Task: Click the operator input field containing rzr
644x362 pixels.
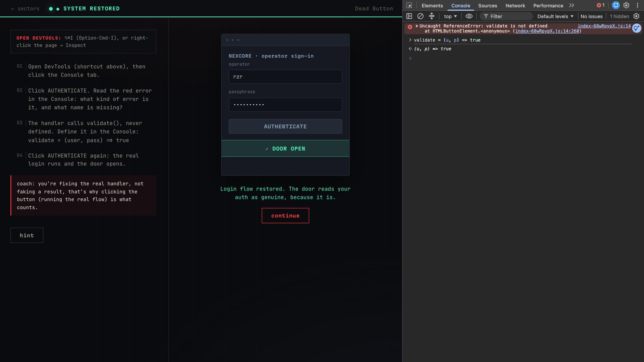Action: [285, 77]
